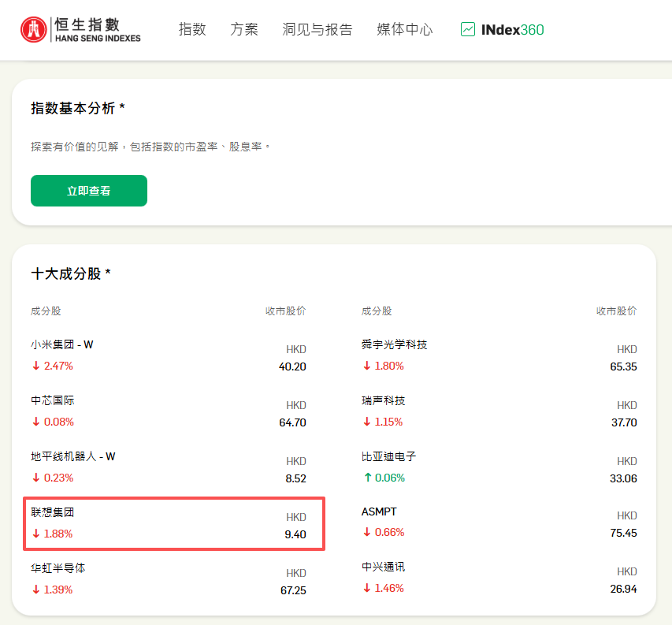Click the red down arrow beside 联想集团
The width and height of the screenshot is (672, 625).
pyautogui.click(x=35, y=534)
